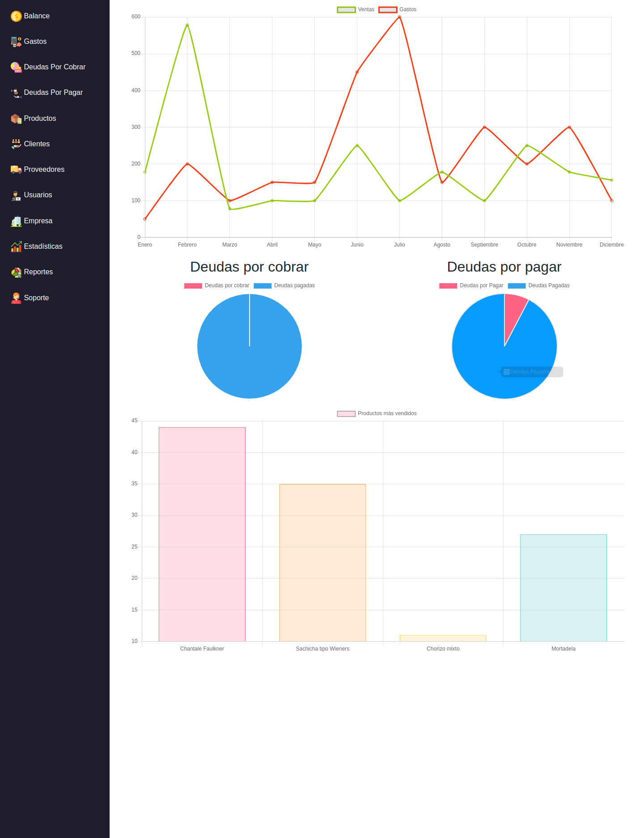644x838 pixels.
Task: Click the Sachicha tipo Wieners bar
Action: click(322, 563)
